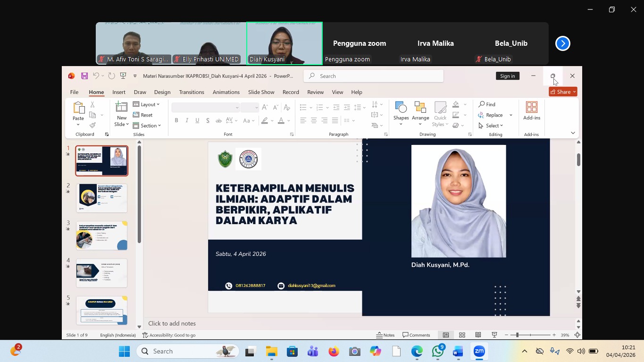This screenshot has width=644, height=362.
Task: Click the Arrange icon
Action: (x=420, y=108)
